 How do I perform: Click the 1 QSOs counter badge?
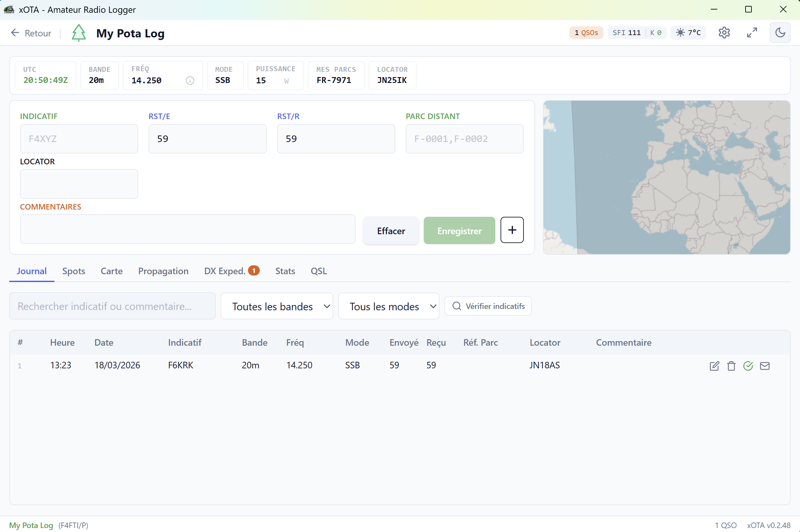pyautogui.click(x=586, y=32)
